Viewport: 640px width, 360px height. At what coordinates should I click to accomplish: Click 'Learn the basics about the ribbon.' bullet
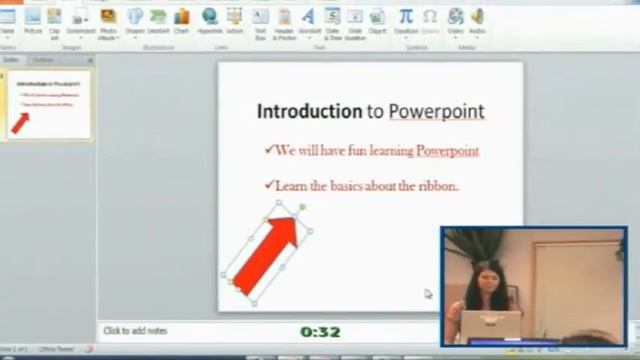(x=362, y=186)
